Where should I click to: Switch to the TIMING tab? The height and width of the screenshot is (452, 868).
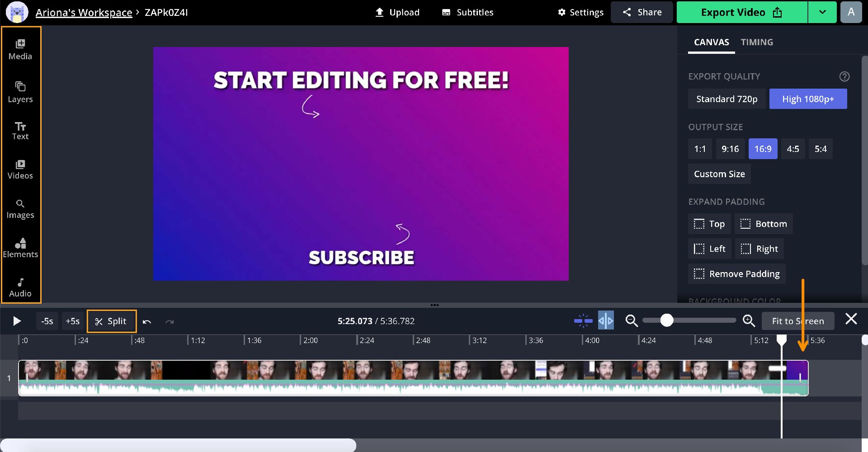pyautogui.click(x=756, y=42)
